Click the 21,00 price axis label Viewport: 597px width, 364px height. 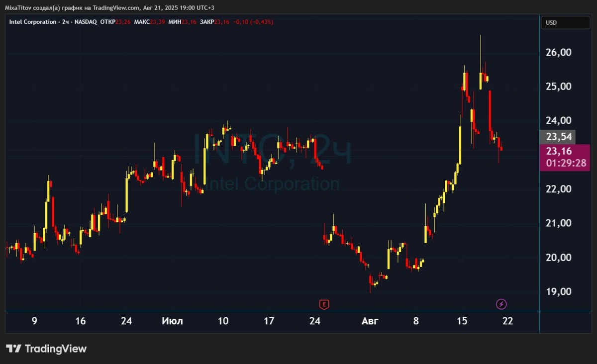(559, 224)
